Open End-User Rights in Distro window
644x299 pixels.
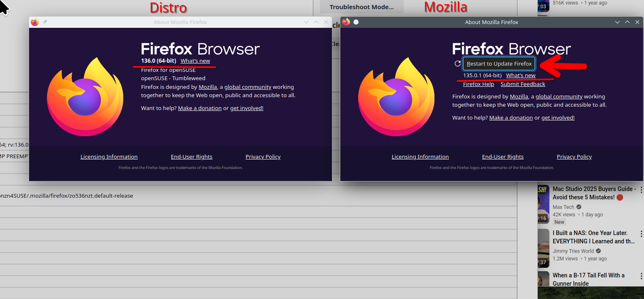coord(192,157)
